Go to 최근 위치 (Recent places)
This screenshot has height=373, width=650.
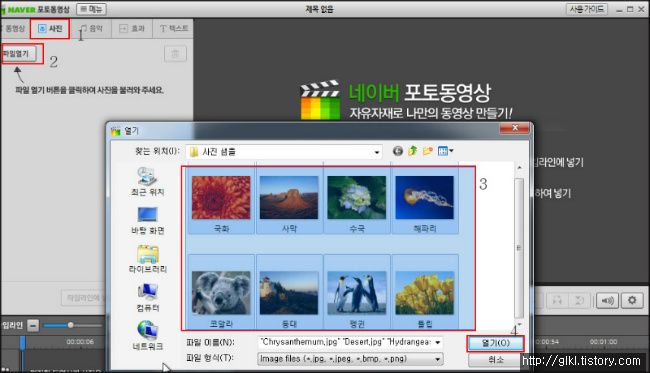click(x=148, y=182)
